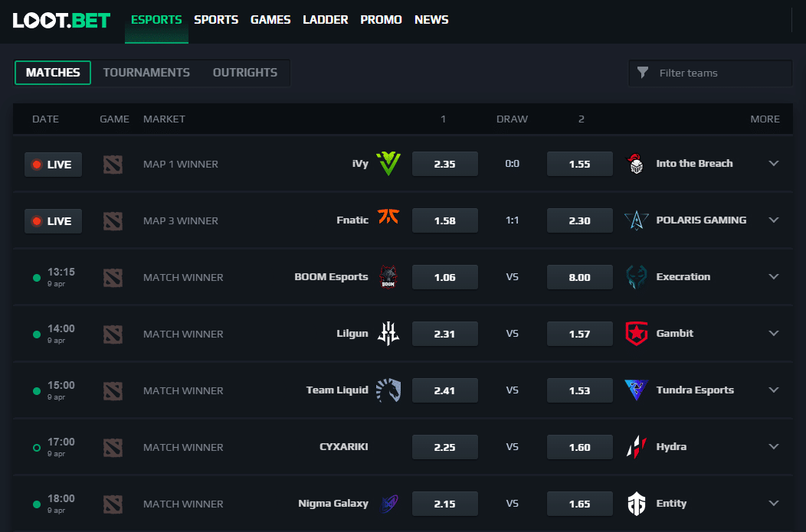Switch to the OUTRIGHTS tab

pos(245,73)
